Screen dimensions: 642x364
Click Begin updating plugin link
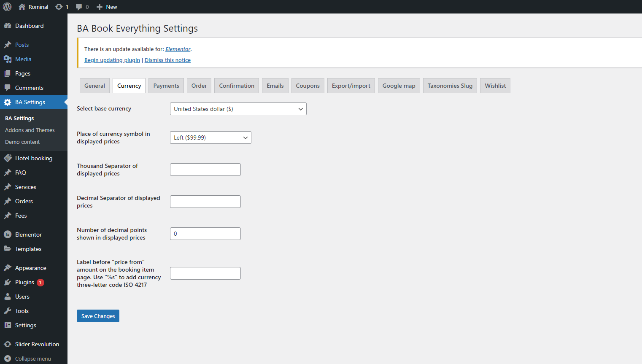tap(112, 60)
